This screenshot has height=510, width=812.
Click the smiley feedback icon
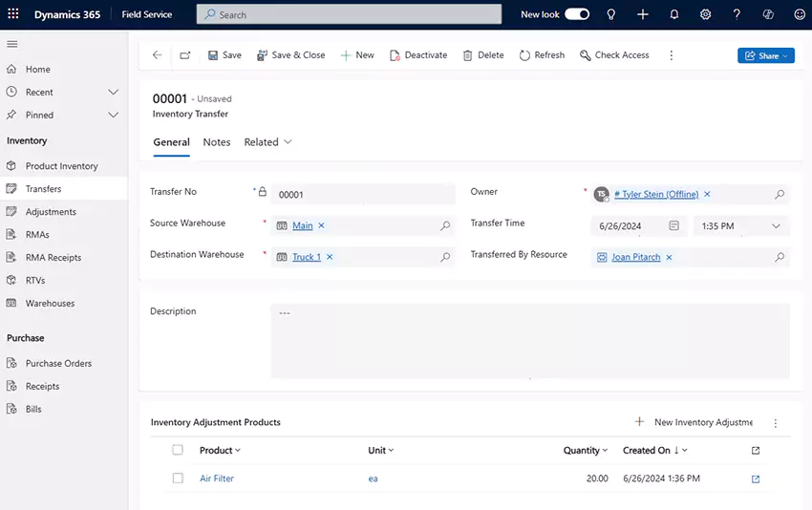(800, 14)
